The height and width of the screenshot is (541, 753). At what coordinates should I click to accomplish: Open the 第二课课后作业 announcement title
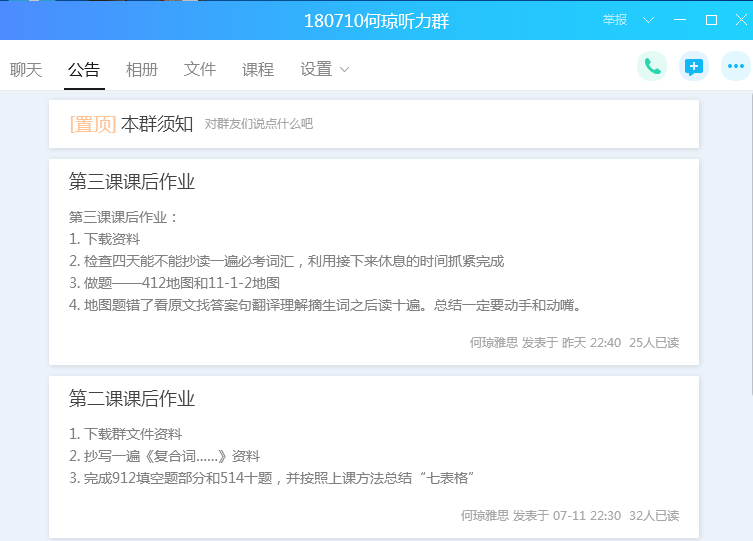[x=132, y=398]
